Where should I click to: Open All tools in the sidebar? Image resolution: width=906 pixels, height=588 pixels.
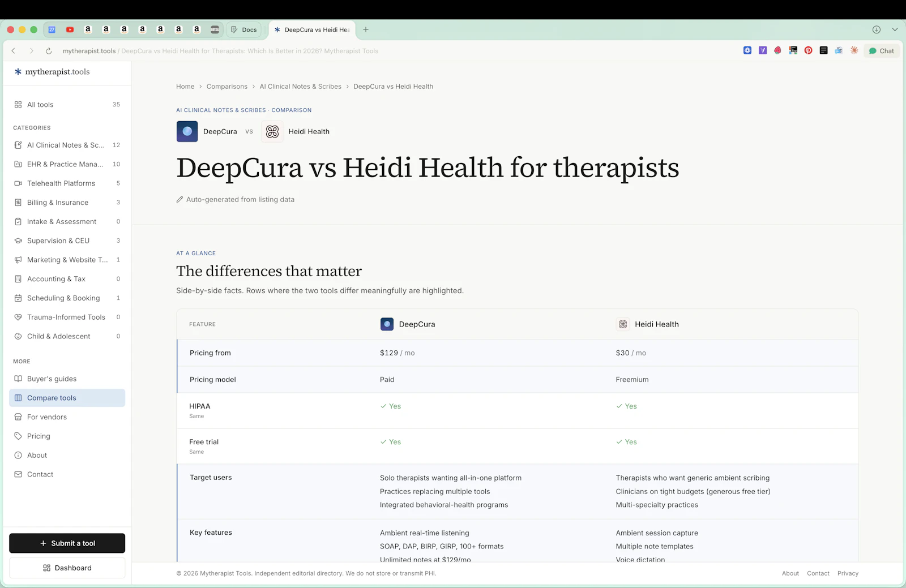tap(67, 105)
